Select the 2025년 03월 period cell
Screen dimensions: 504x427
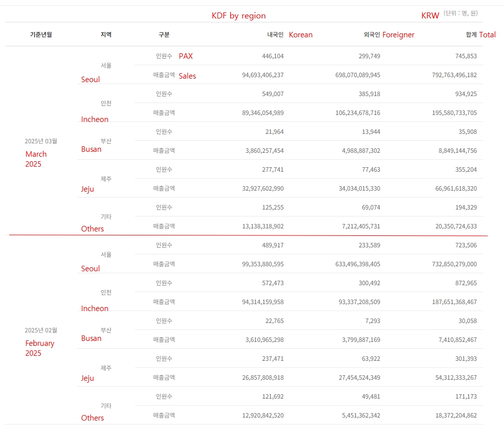pos(41,141)
